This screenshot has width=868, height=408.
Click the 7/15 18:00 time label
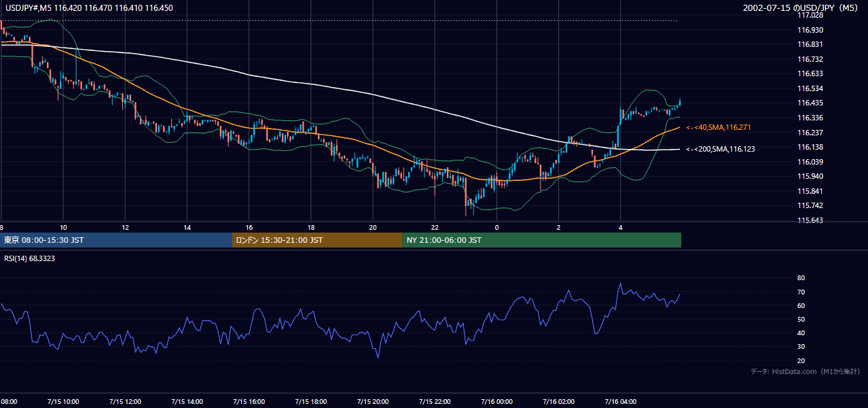311,401
